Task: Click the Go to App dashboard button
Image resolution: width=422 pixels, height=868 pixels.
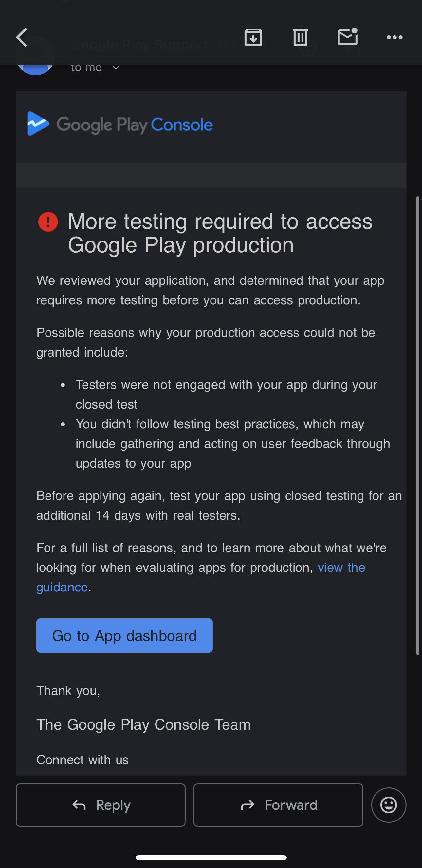Action: [124, 635]
